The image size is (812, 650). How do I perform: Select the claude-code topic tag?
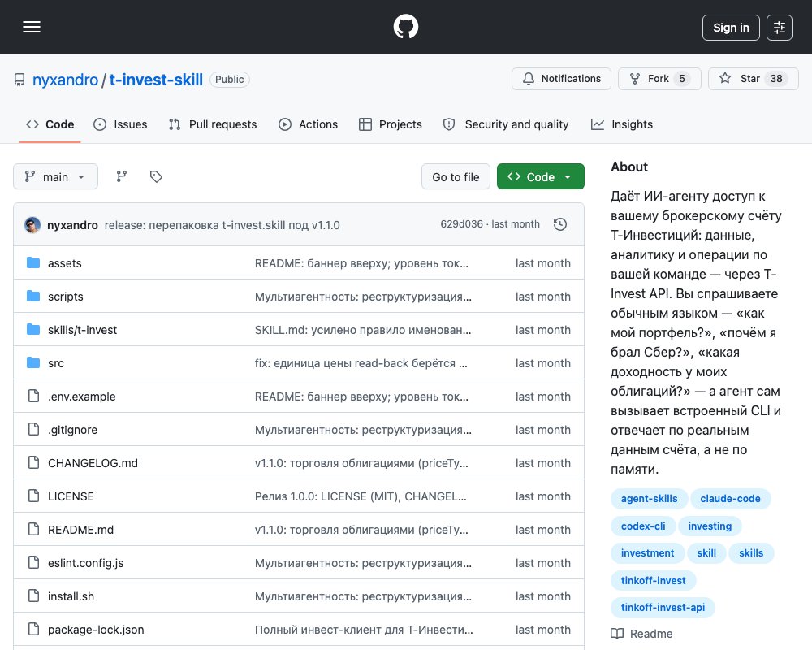click(x=730, y=499)
